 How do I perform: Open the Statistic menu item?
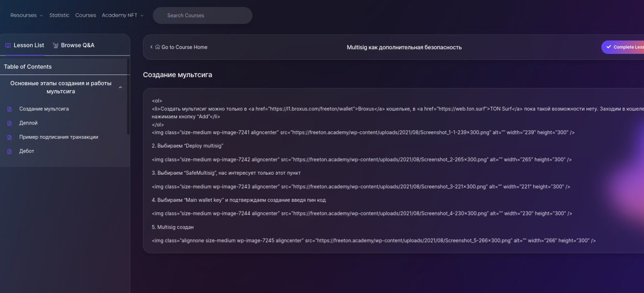[x=59, y=16]
